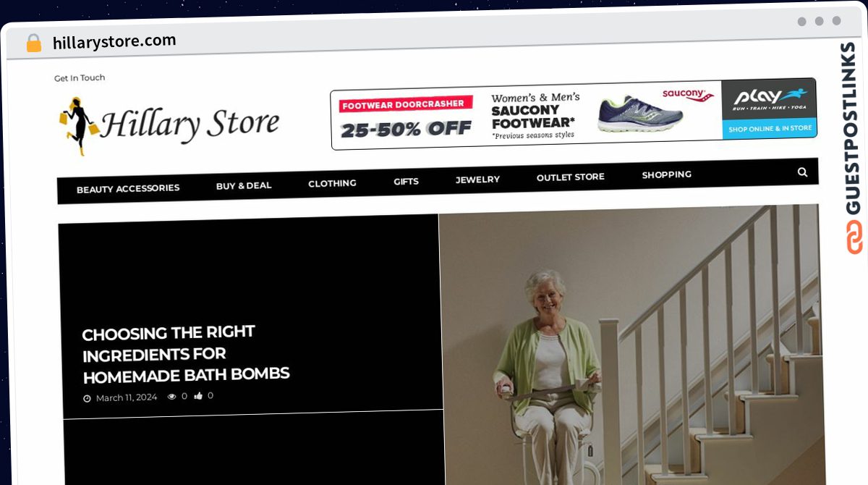Click the eye views icon under headline
The image size is (868, 485).
(172, 397)
